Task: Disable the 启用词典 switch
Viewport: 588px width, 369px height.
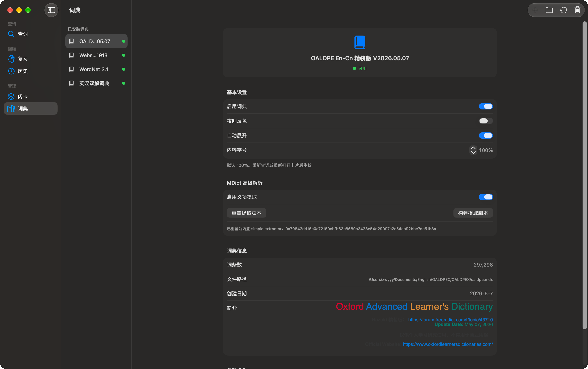Action: pyautogui.click(x=486, y=106)
